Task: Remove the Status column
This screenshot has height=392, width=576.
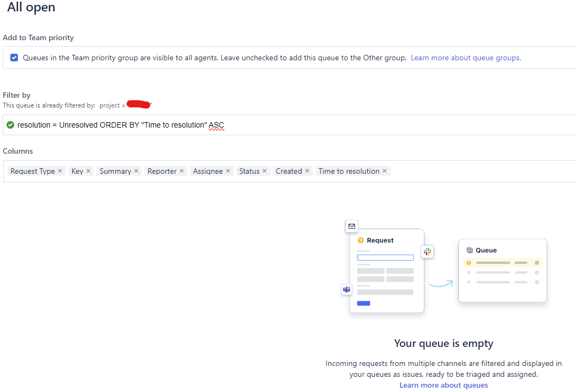Action: click(265, 171)
